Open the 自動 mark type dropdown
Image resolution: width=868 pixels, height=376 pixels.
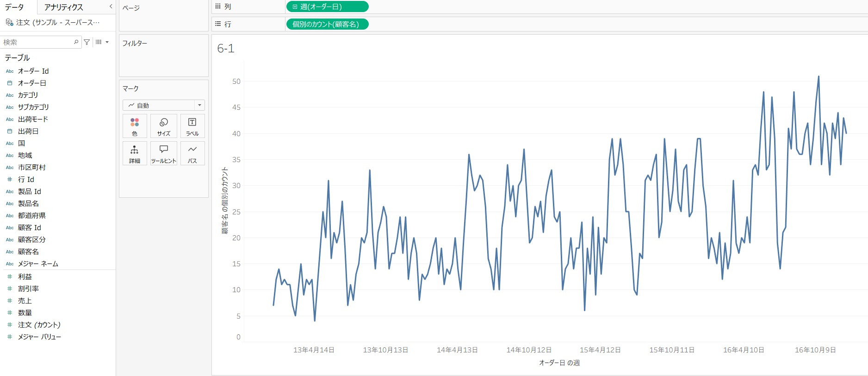coord(164,105)
